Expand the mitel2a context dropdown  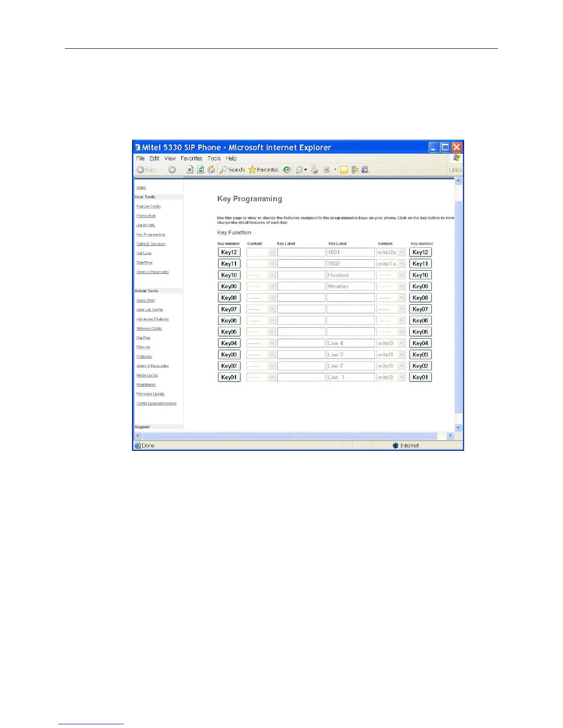tap(402, 252)
